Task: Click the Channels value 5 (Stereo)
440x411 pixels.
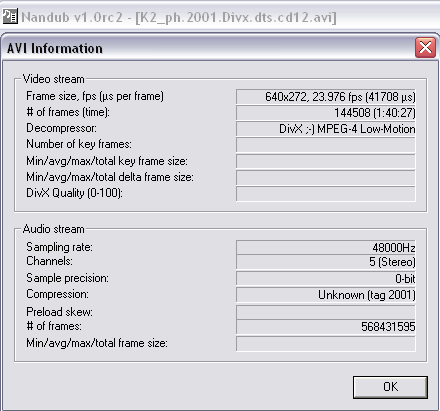Action: coord(326,262)
